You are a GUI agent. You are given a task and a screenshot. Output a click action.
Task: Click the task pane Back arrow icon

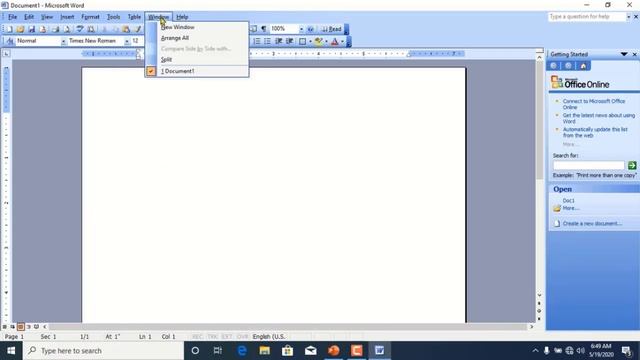click(x=553, y=66)
